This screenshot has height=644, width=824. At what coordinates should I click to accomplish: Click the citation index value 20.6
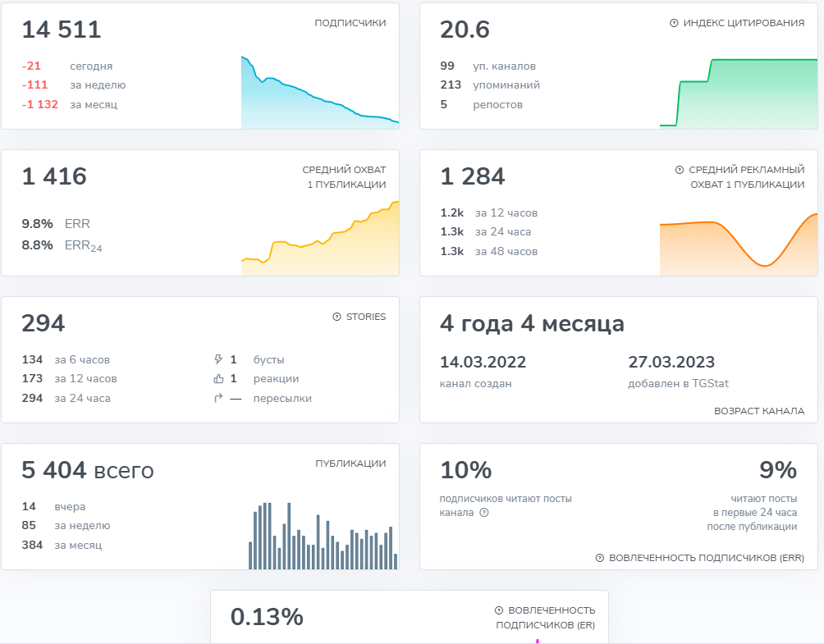pos(465,30)
